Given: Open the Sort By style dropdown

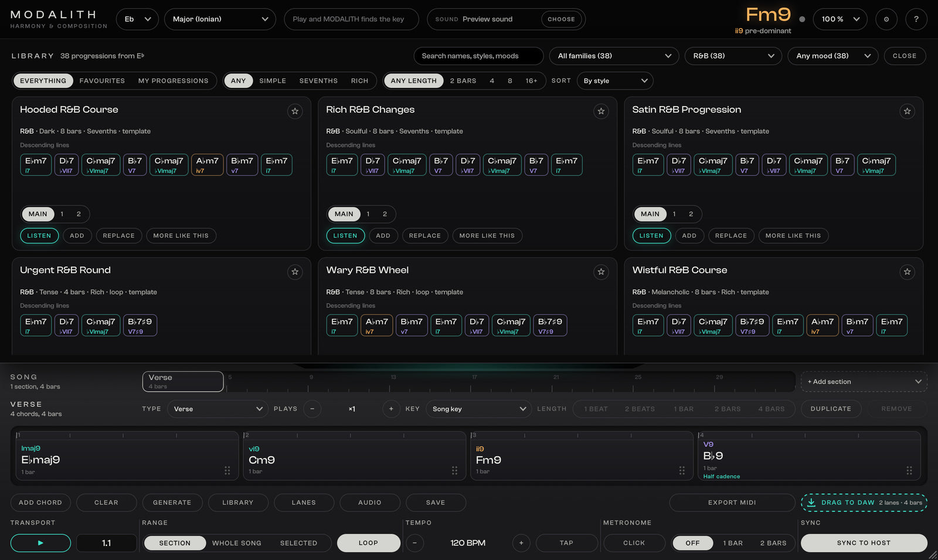Looking at the screenshot, I should 615,81.
